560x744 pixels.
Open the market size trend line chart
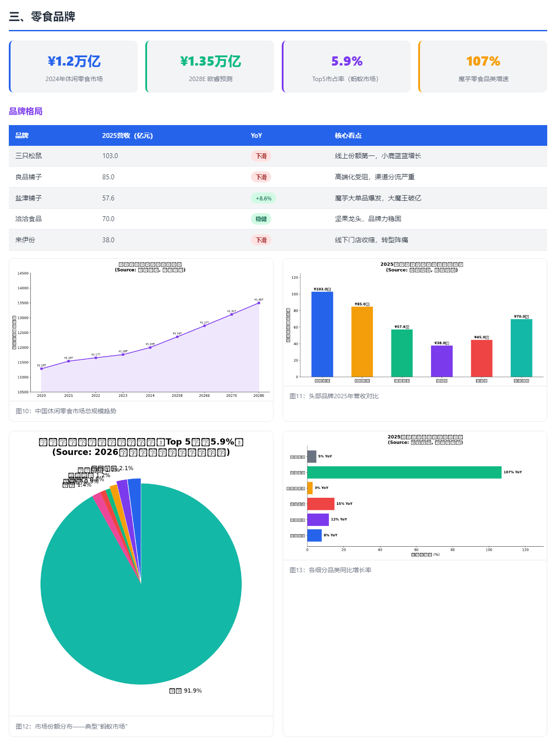141,329
